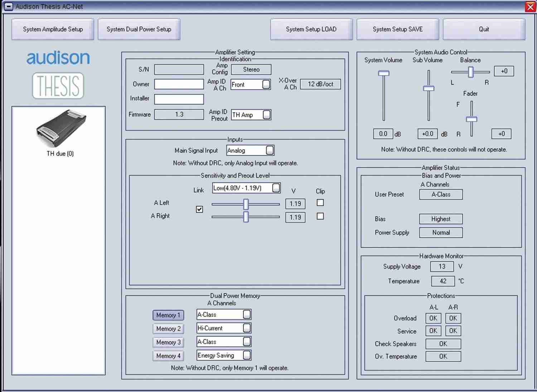537x392 pixels.
Task: Click Temperature 42 reading
Action: 443,281
